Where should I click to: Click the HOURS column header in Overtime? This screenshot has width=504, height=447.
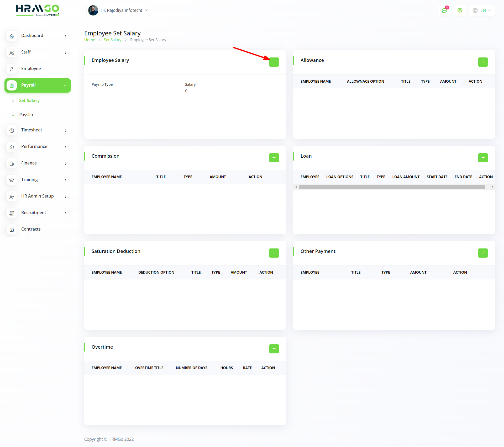pyautogui.click(x=227, y=368)
